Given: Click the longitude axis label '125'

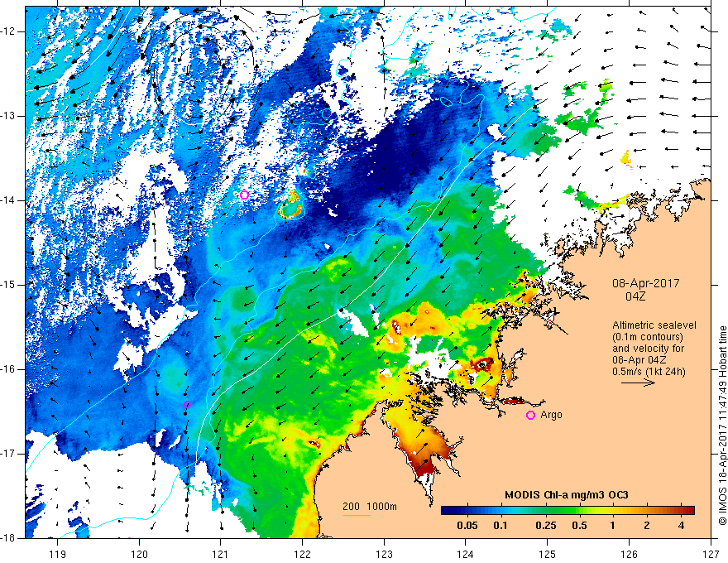Looking at the screenshot, I should (548, 554).
